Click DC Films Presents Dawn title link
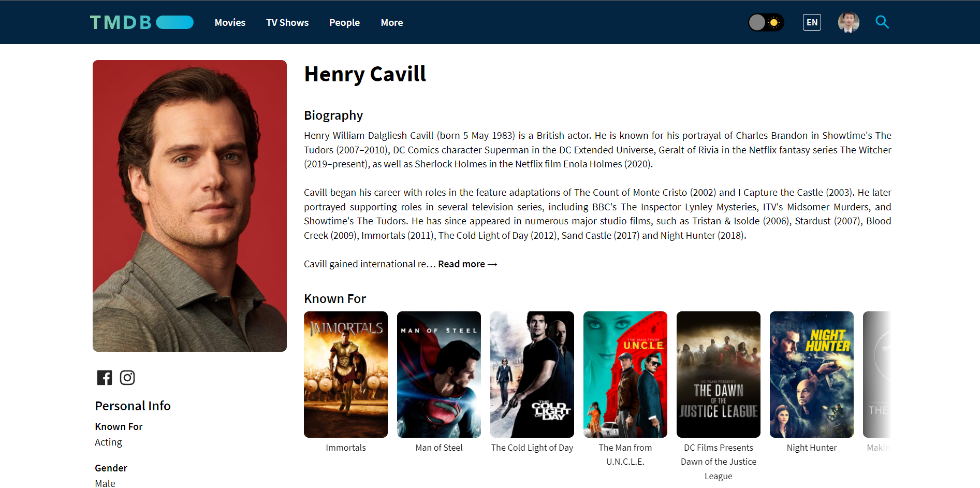The width and height of the screenshot is (980, 488). click(719, 462)
